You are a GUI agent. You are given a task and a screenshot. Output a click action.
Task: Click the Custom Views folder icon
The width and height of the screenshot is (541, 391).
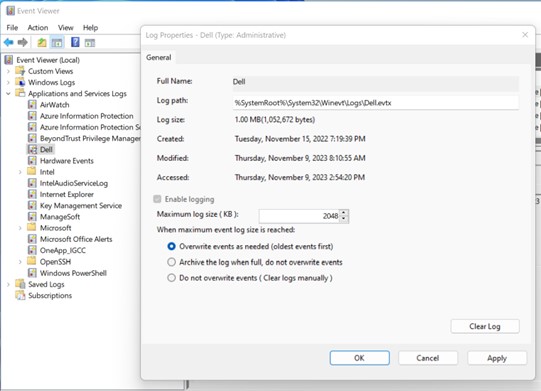point(20,71)
